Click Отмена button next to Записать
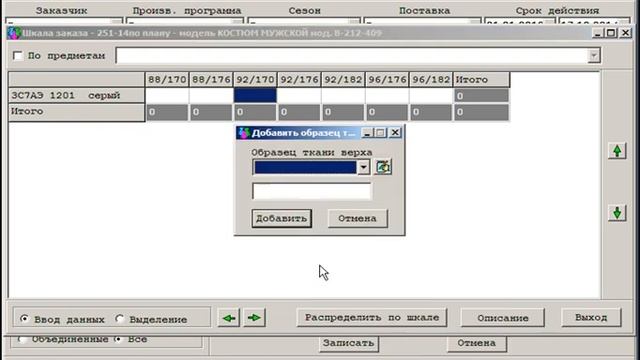640x360 pixels. 476,343
